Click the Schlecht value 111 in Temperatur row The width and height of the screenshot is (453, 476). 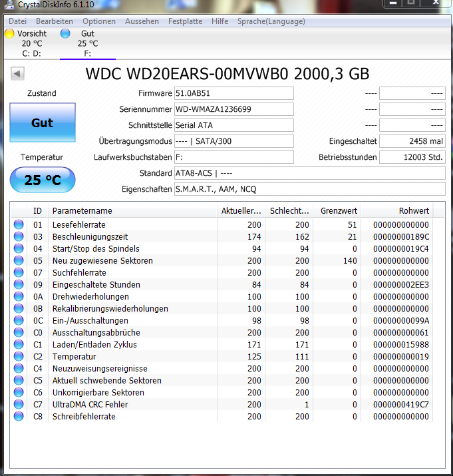(x=302, y=356)
